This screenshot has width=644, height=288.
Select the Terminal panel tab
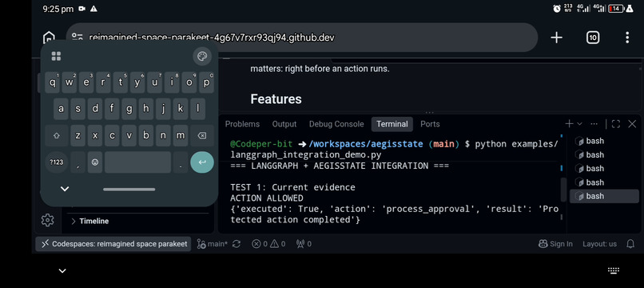(x=392, y=124)
